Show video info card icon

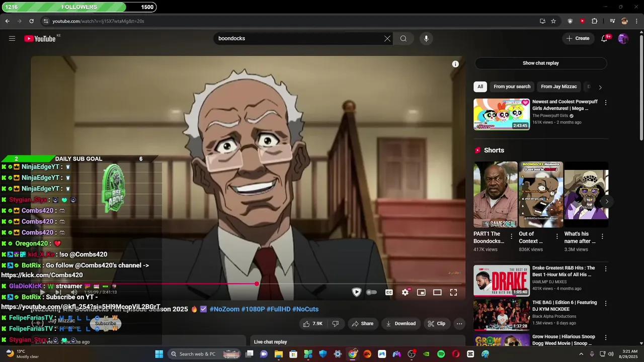455,64
